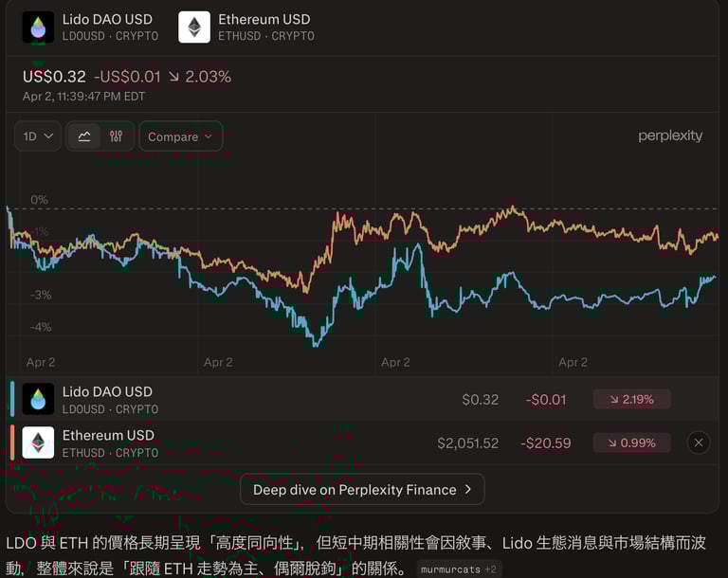
Task: Click the Lido DAO USD header title
Action: pos(107,20)
